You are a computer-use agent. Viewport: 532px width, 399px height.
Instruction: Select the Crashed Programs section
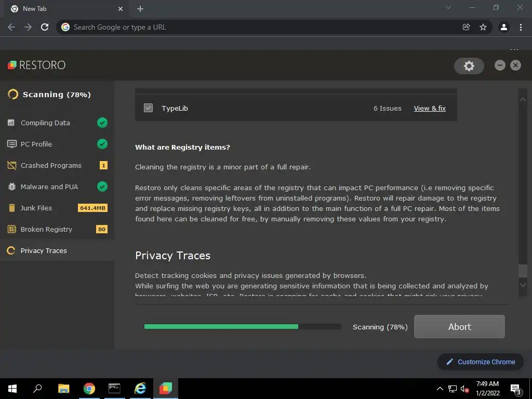click(57, 165)
